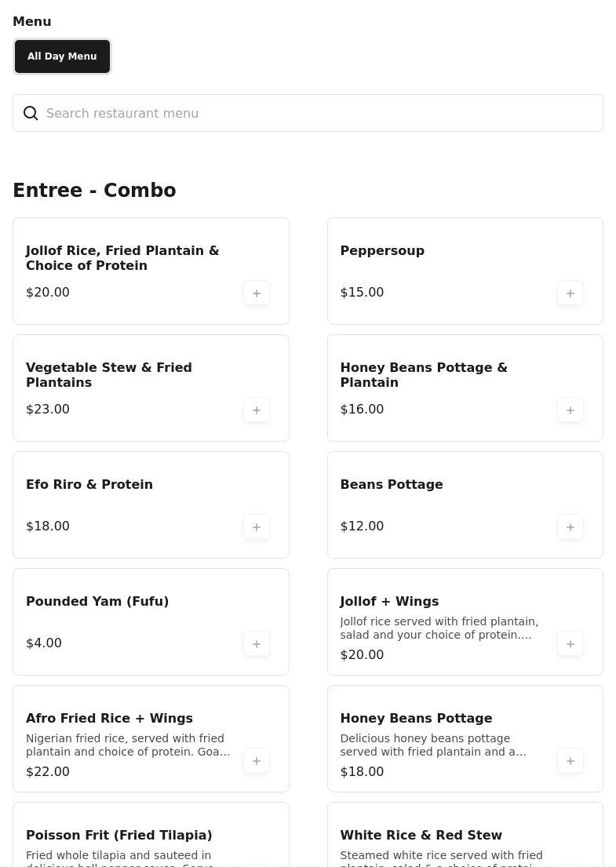View Afro Fried Rice + Wings description
Screen dimensions: 616x867
[128, 745]
